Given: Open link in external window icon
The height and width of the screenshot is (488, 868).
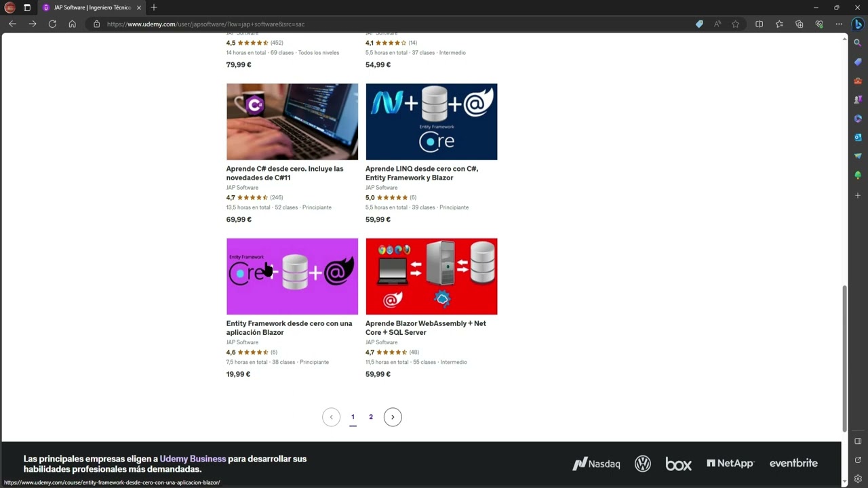Looking at the screenshot, I should click(x=858, y=460).
